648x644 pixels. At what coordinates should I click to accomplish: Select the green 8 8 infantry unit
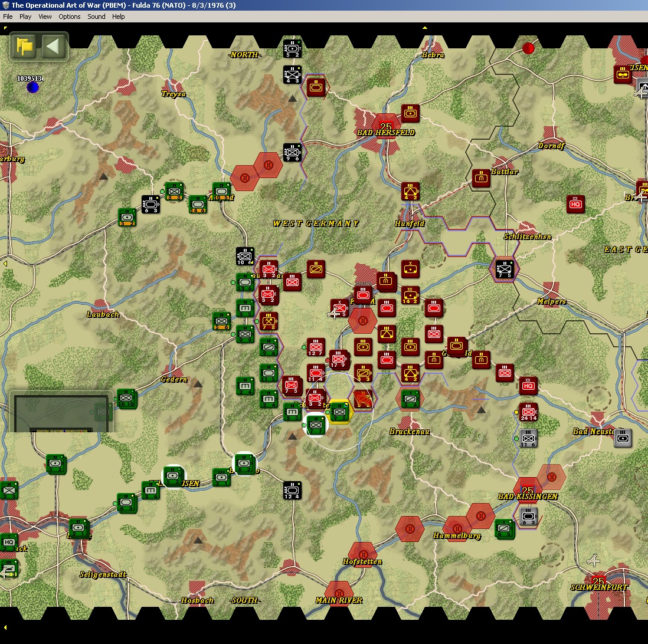[174, 192]
